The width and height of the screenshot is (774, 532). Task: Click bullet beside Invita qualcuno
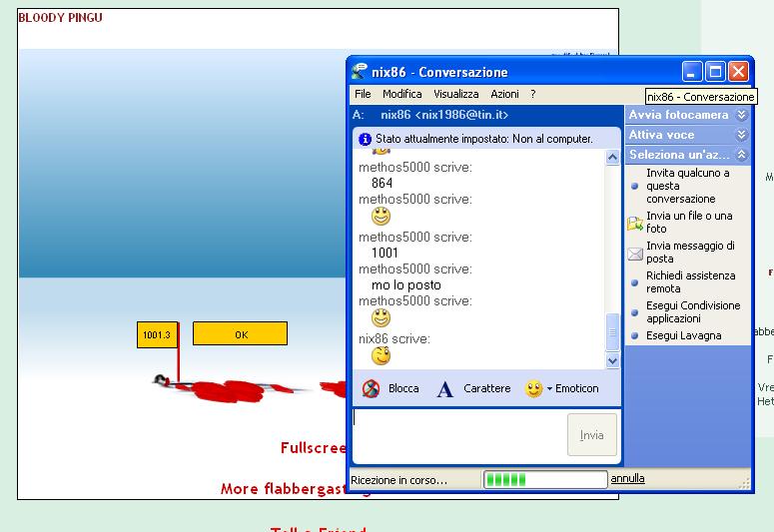635,186
